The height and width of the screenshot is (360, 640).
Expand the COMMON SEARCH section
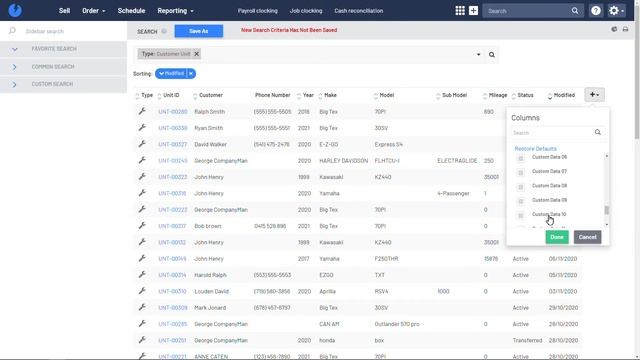tap(14, 67)
